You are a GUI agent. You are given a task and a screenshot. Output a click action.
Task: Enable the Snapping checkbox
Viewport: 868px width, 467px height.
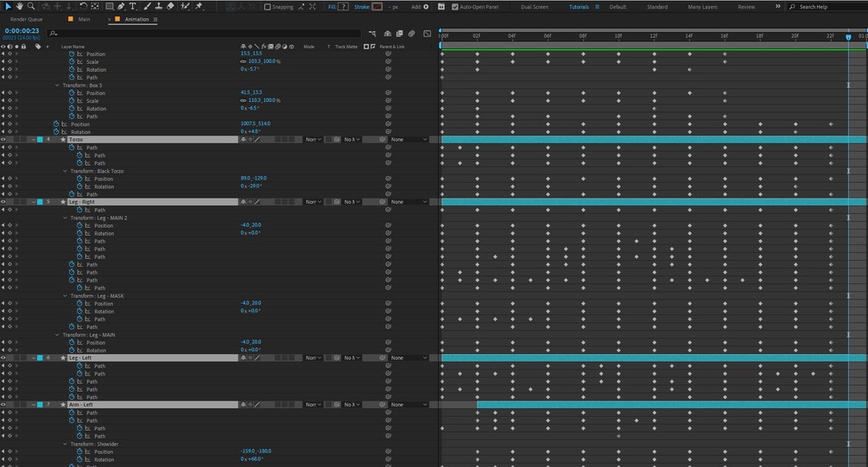click(x=268, y=7)
